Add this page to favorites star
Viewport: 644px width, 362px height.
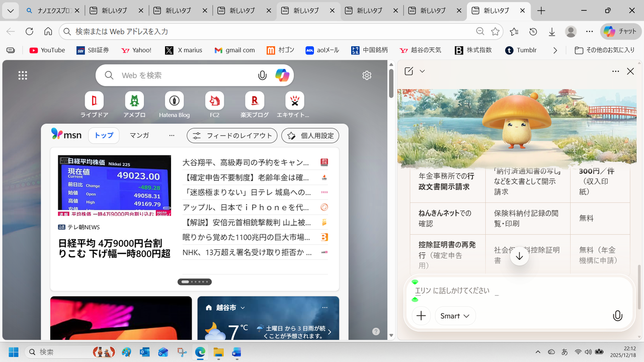pos(496,31)
